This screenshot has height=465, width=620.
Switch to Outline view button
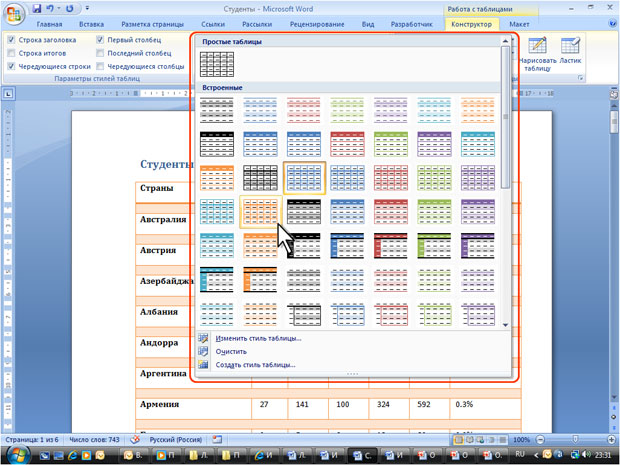point(491,440)
